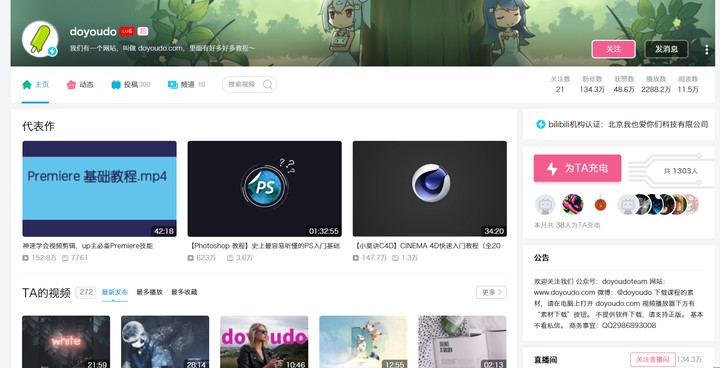720x368 pixels.
Task: Click the home icon next to 主页
Action: click(27, 85)
